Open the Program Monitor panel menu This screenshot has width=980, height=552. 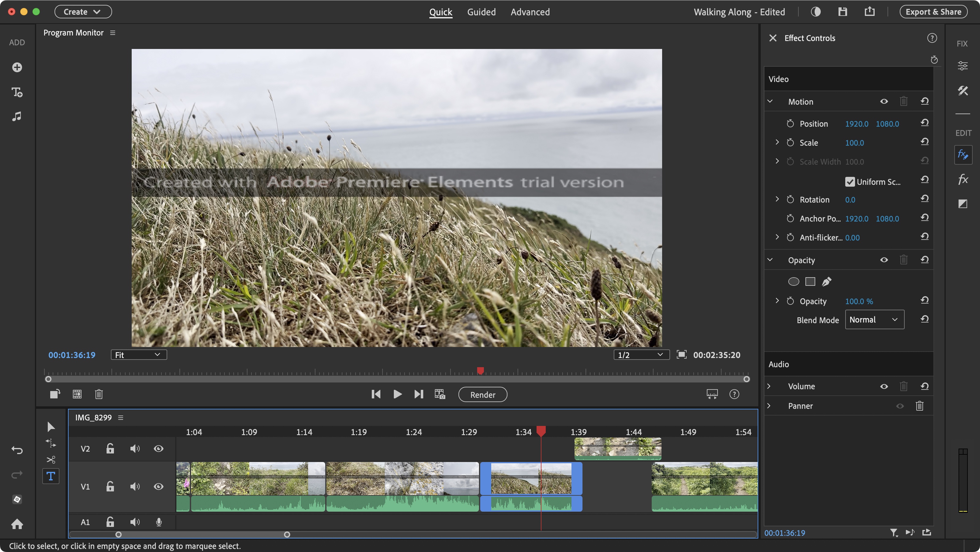(113, 33)
